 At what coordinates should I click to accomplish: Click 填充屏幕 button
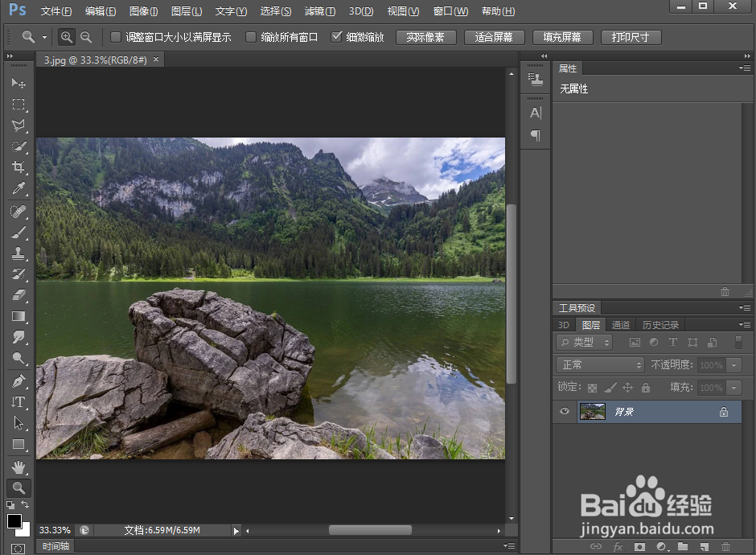click(x=563, y=37)
